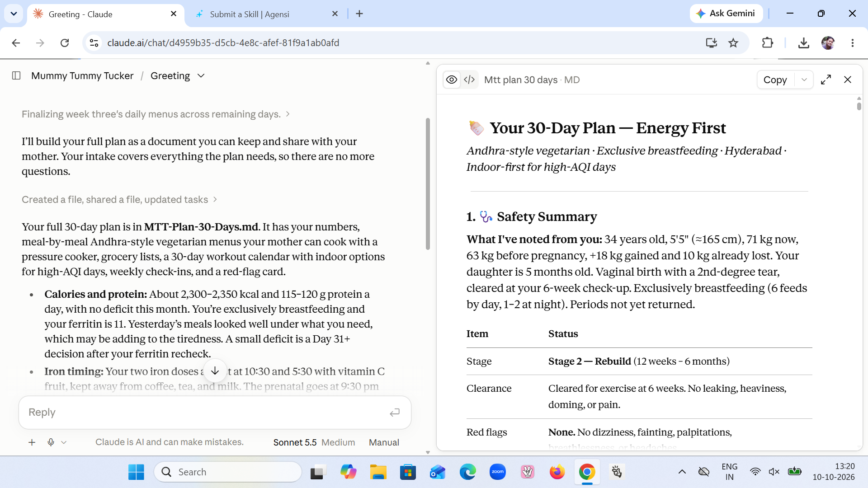868x488 pixels.
Task: Switch artifact to code view
Action: [469, 80]
